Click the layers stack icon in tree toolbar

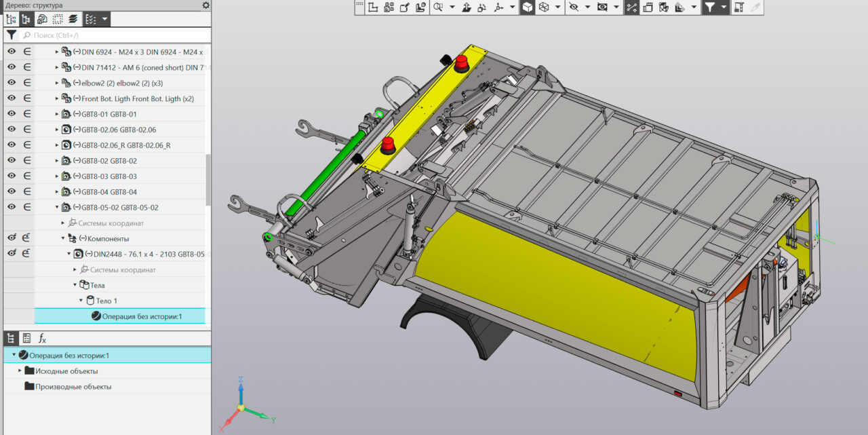(73, 20)
